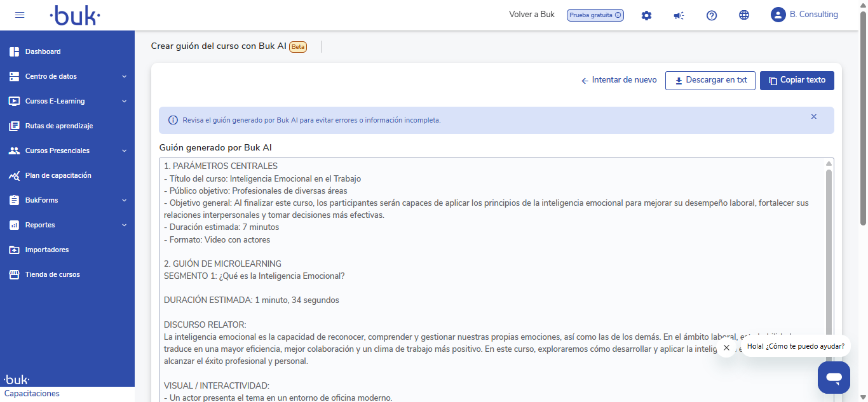This screenshot has width=868, height=402.
Task: Download script with Descargar en txt
Action: pos(710,81)
